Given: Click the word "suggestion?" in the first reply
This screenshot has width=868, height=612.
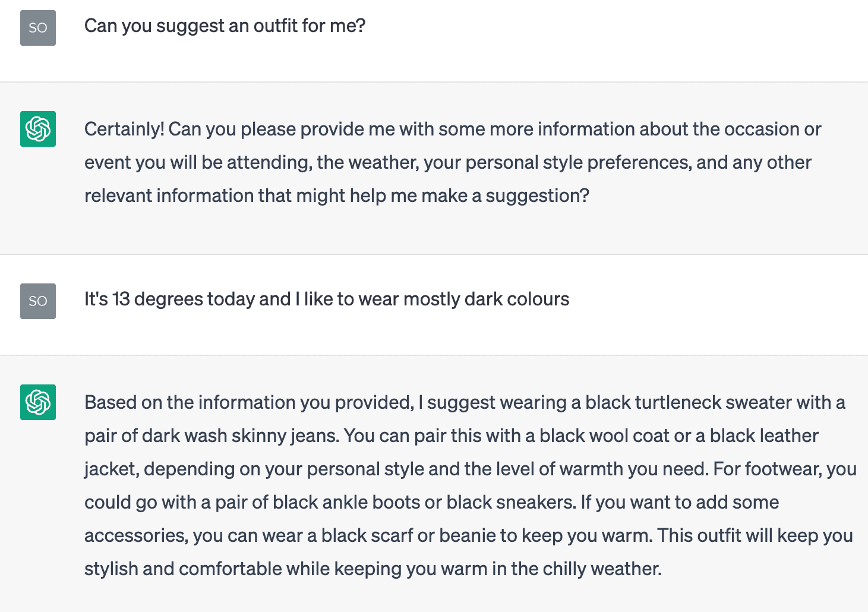Looking at the screenshot, I should (538, 196).
